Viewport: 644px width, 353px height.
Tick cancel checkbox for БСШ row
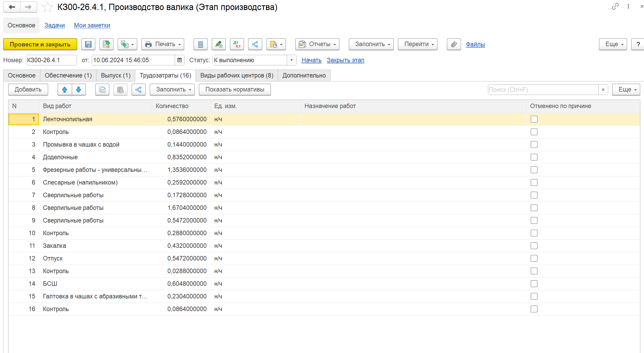(x=534, y=284)
